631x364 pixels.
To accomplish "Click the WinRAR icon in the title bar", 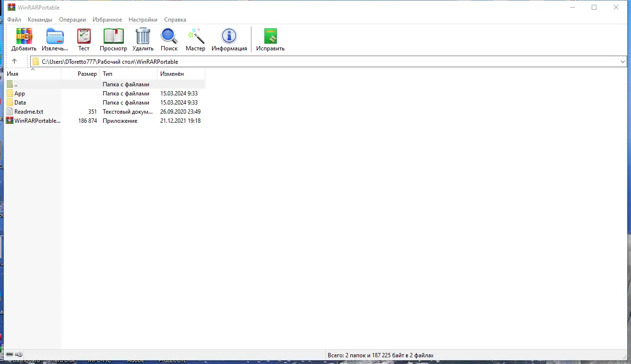I will tap(12, 7).
